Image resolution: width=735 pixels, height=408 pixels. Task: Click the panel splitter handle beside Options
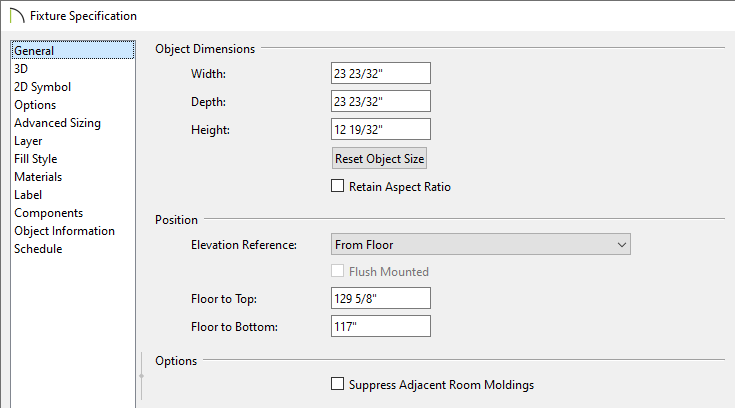point(142,376)
